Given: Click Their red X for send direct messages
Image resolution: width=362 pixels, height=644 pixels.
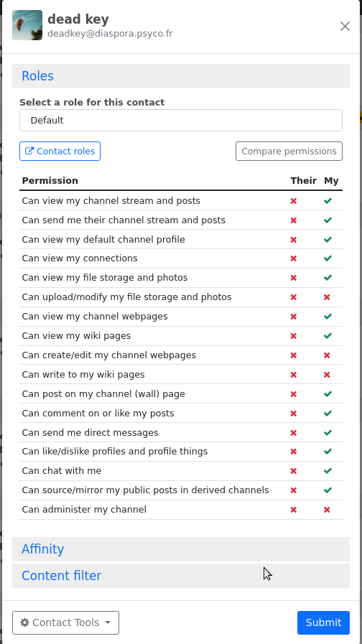Looking at the screenshot, I should [293, 432].
